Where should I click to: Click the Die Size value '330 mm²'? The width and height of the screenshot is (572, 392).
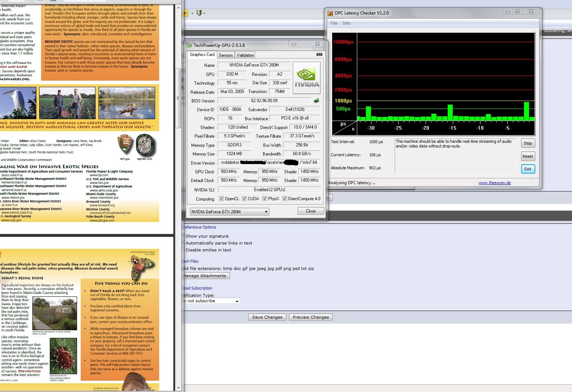coord(279,83)
